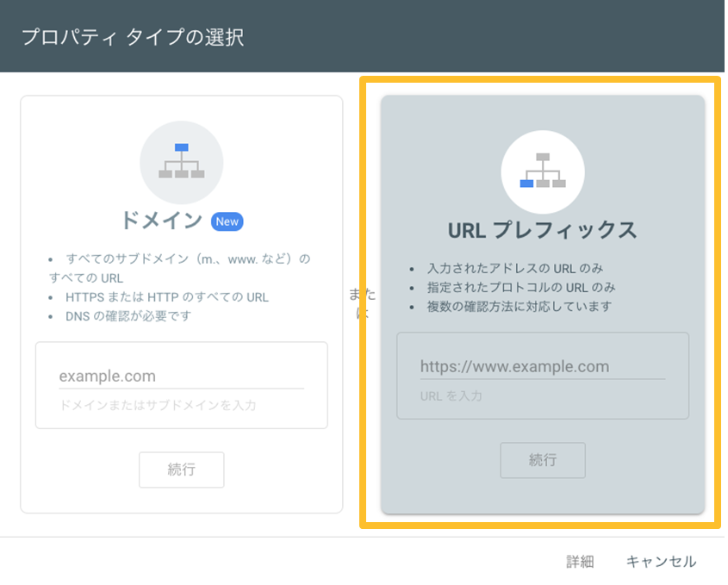This screenshot has height=585, width=728.
Task: Focus the https://www.example.com URL input field
Action: tap(543, 367)
